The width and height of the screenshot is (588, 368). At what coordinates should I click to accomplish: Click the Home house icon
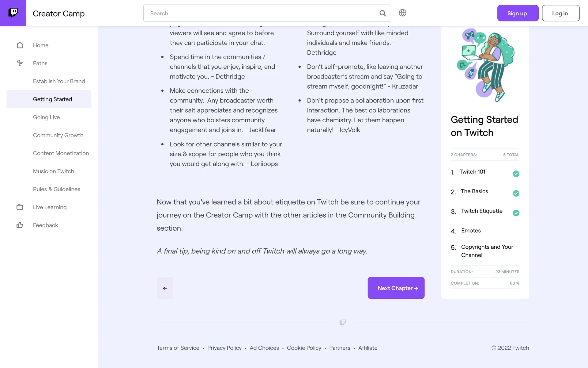20,45
